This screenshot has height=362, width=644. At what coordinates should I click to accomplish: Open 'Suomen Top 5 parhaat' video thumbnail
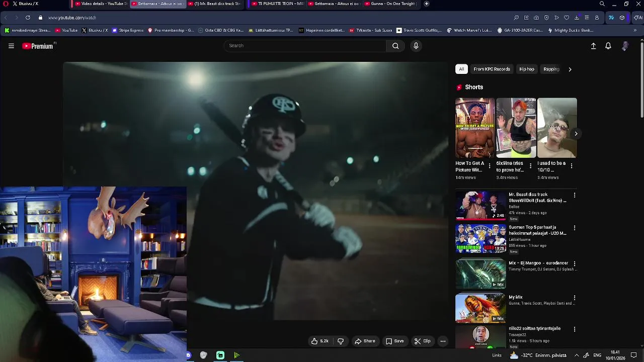pos(480,238)
